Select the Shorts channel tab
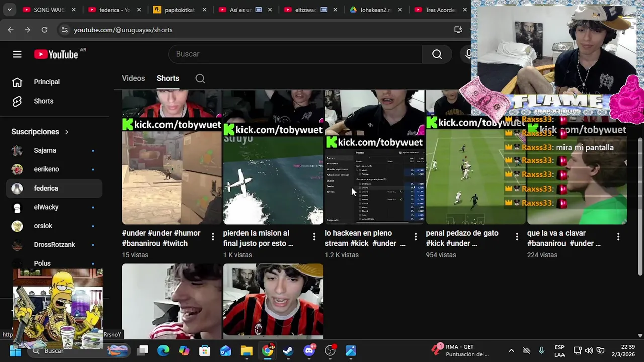The height and width of the screenshot is (362, 644). [x=168, y=78]
